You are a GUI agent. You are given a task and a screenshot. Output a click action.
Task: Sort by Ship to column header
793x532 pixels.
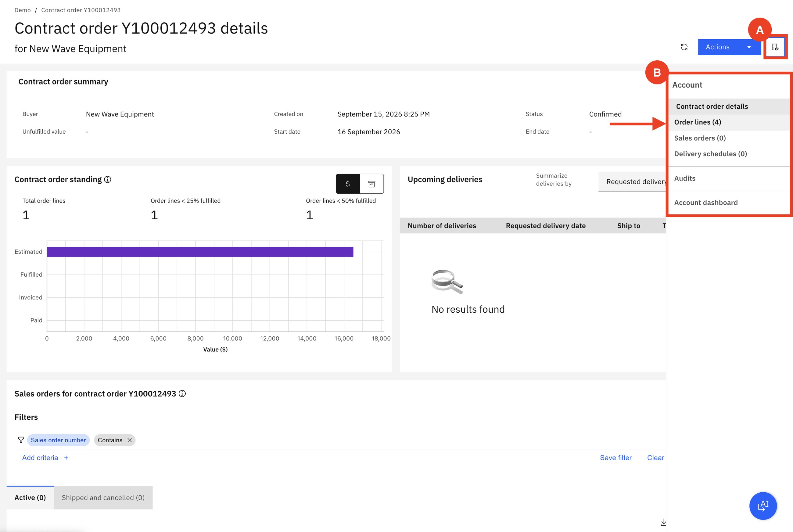coord(629,226)
